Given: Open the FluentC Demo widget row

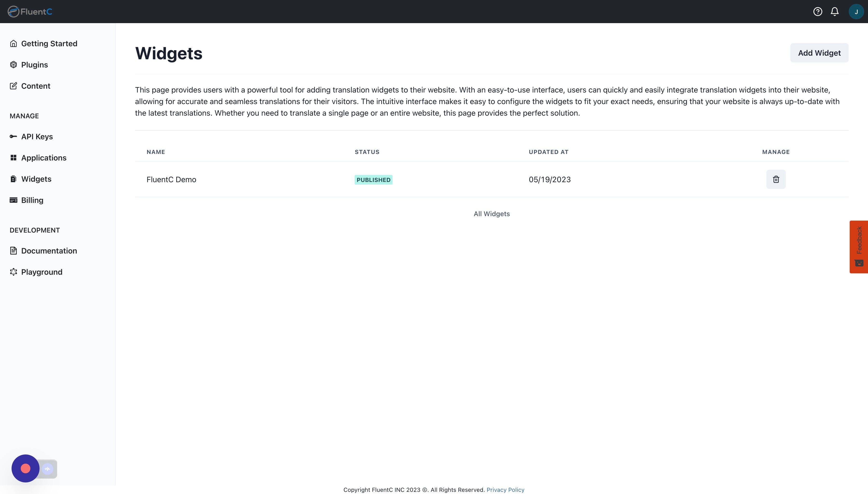Looking at the screenshot, I should click(171, 180).
